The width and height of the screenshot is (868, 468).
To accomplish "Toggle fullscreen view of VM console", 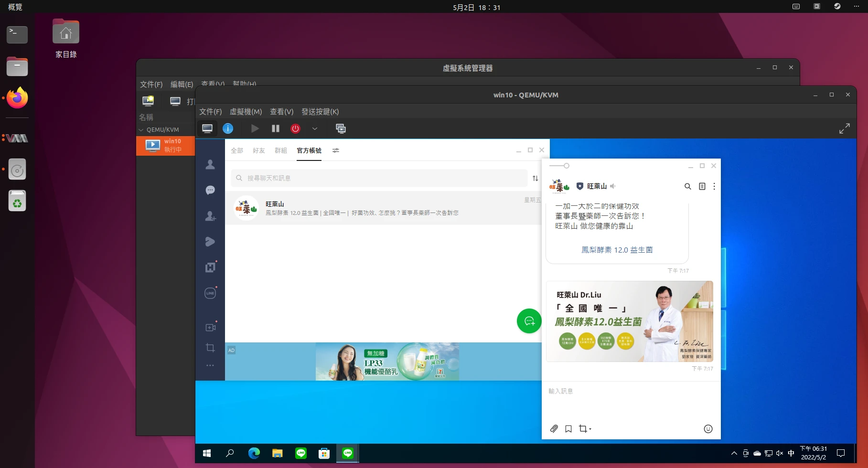I will [844, 128].
